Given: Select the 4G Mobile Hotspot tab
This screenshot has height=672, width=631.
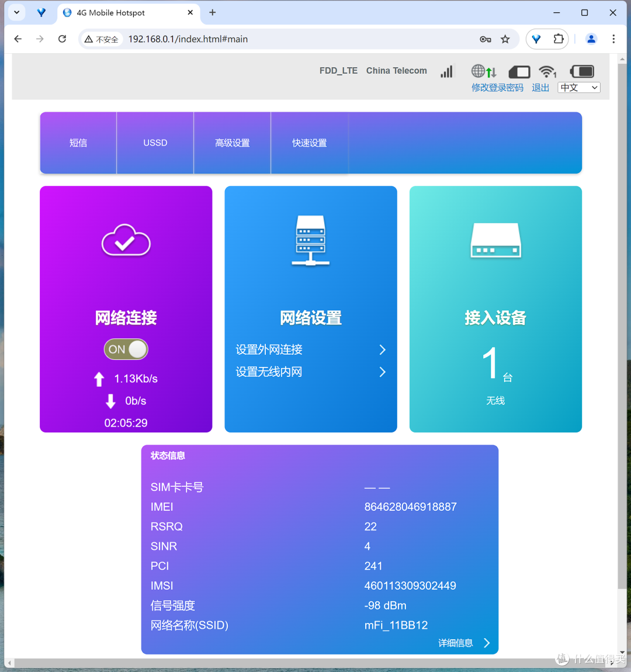Looking at the screenshot, I should [127, 13].
